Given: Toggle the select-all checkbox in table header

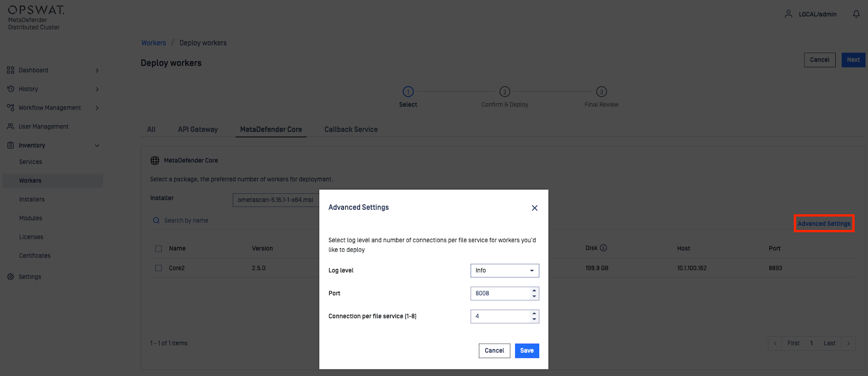Looking at the screenshot, I should click(159, 249).
